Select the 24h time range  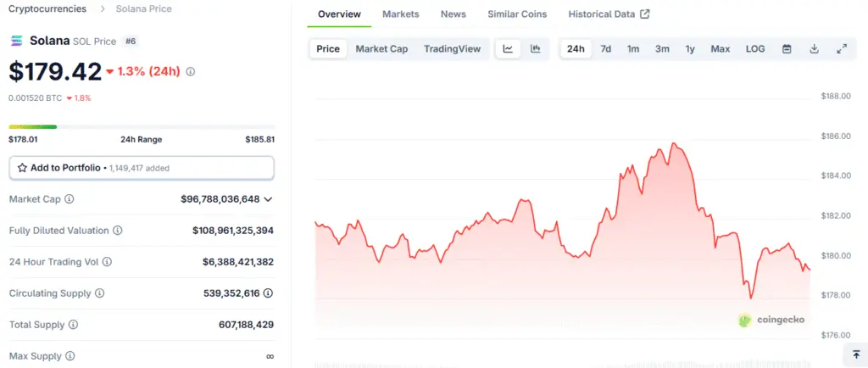tap(576, 48)
